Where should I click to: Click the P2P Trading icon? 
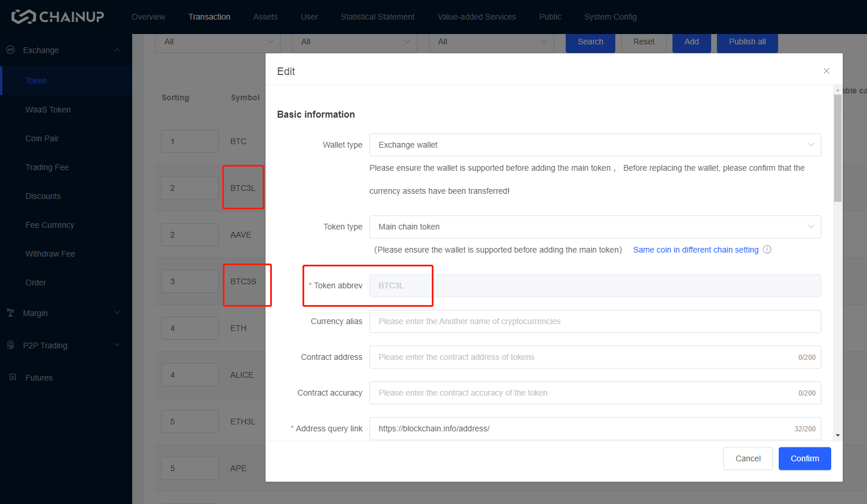click(10, 345)
